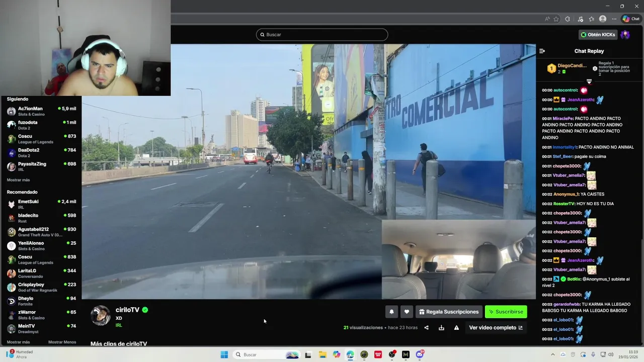
Task: Open Edge Copilot Chat button
Action: pyautogui.click(x=630, y=19)
